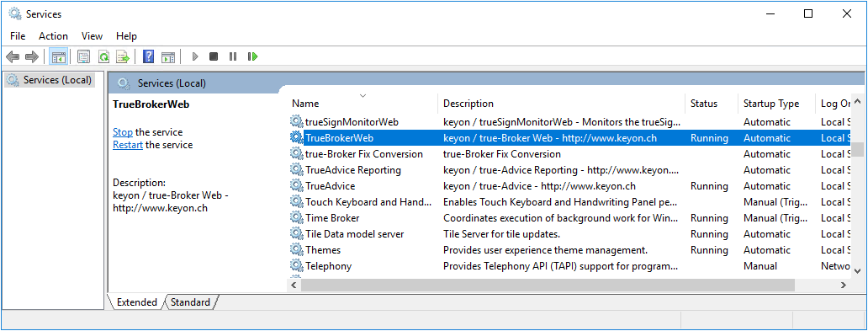Switch to the Standard tab
Image resolution: width=868 pixels, height=331 pixels.
[190, 302]
